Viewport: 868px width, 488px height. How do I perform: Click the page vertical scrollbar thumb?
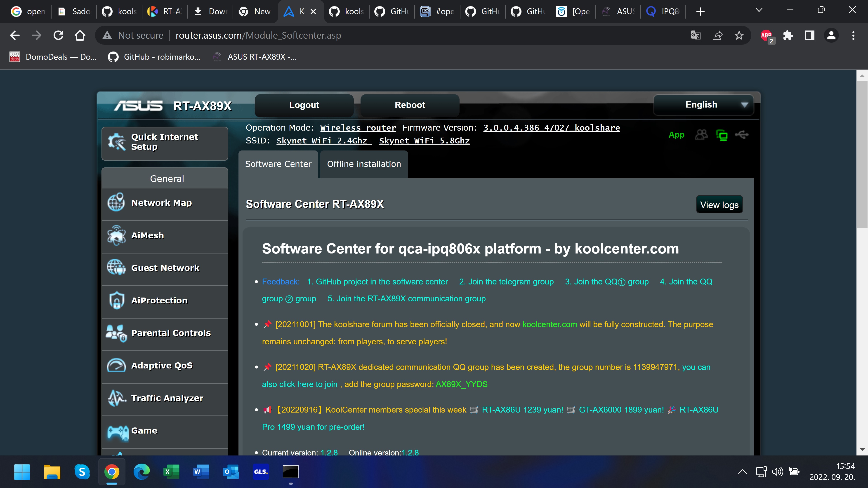point(862,154)
